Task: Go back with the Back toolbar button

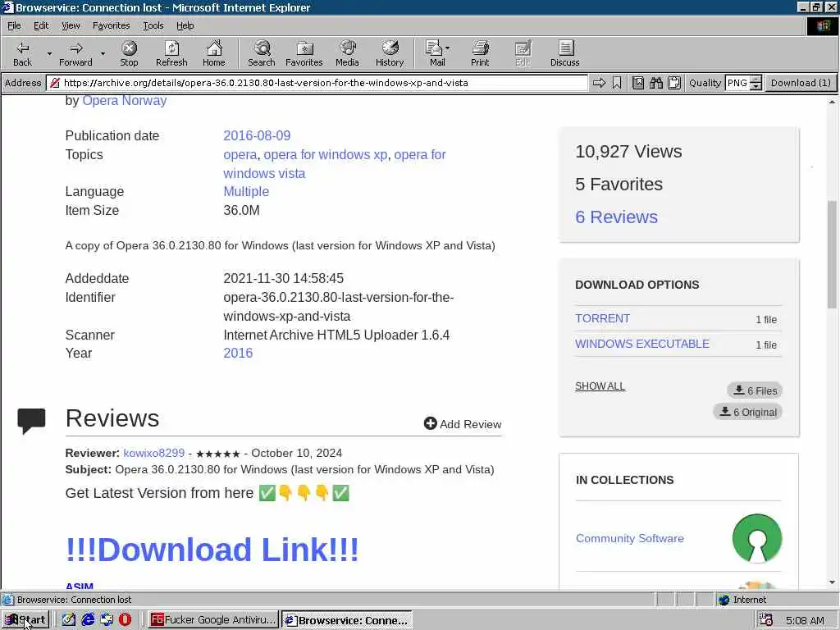Action: click(22, 53)
